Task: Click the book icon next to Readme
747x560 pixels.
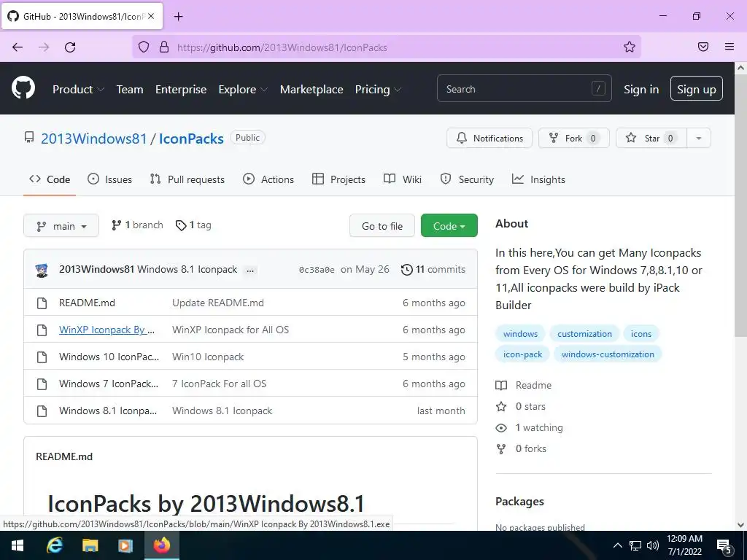Action: (x=501, y=385)
